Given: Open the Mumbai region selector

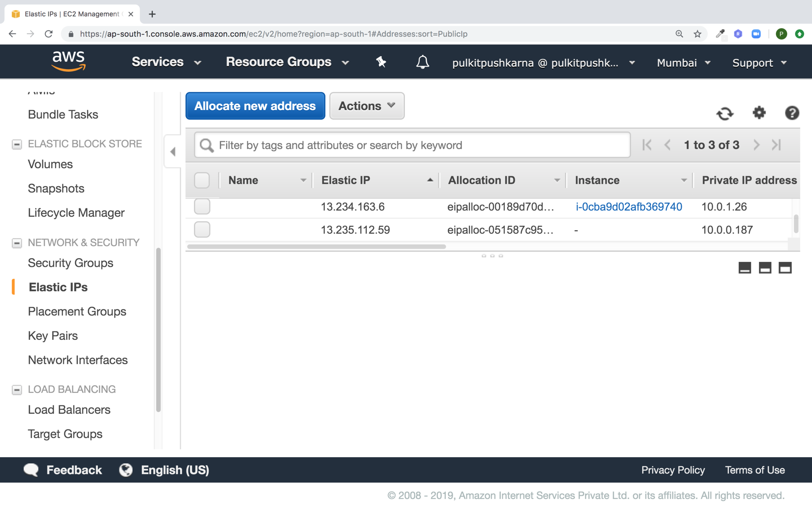Looking at the screenshot, I should [x=684, y=62].
